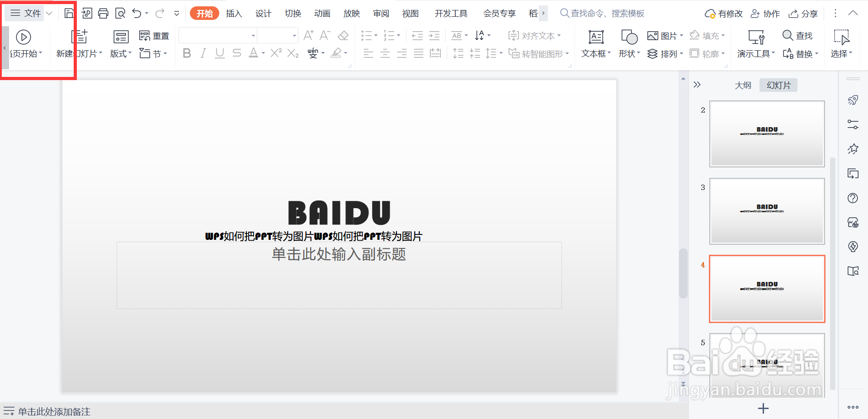Open Shapes (形状) dropdown
This screenshot has height=419, width=868.
click(x=629, y=53)
